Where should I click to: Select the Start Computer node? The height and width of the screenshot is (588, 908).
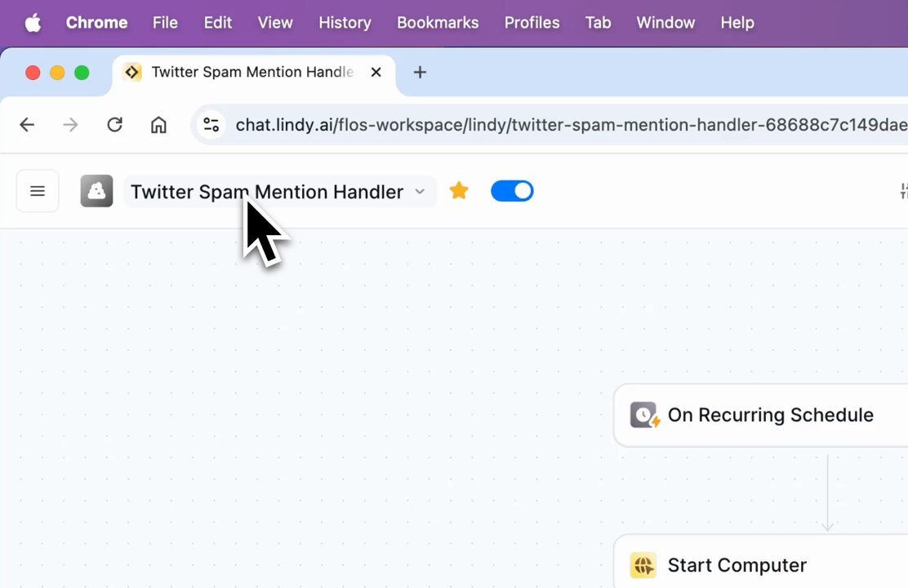(x=760, y=562)
